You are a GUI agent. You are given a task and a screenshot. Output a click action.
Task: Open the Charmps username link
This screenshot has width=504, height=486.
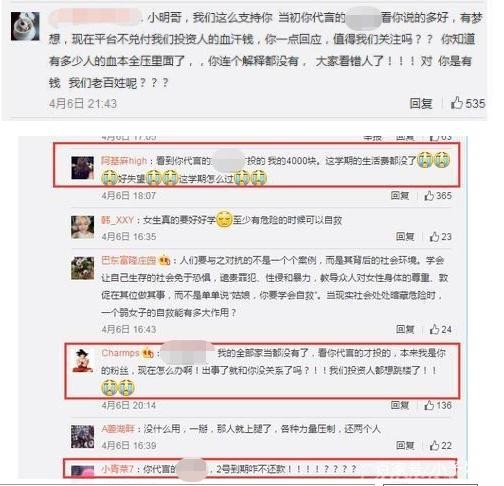(120, 353)
